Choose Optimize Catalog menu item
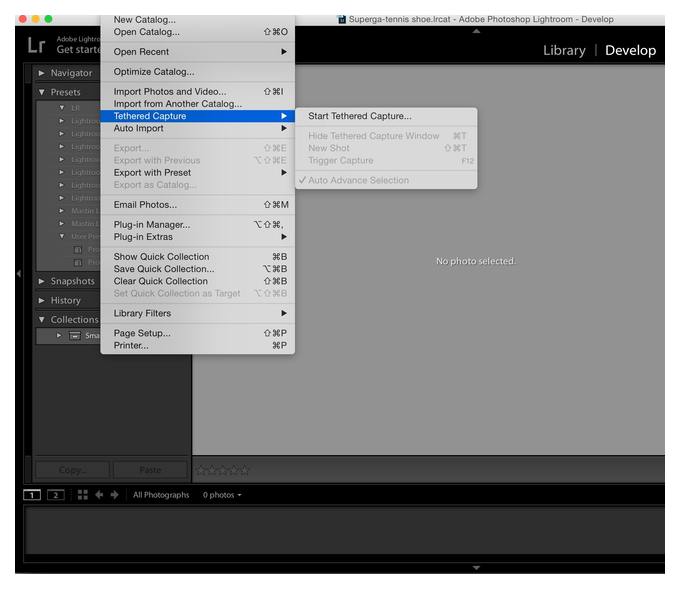Screen dimensions: 680x589 click(x=198, y=72)
